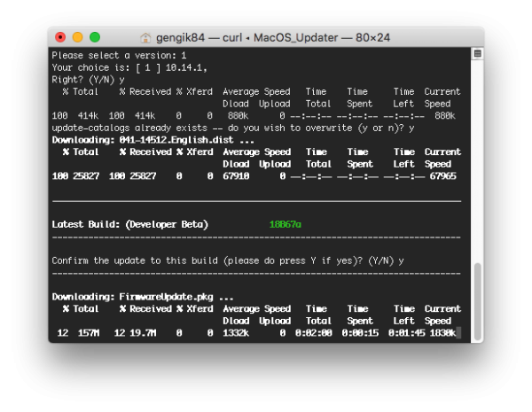Screen dimensions: 532x412
Task: Click the current speed value 67965
Action: (x=442, y=176)
